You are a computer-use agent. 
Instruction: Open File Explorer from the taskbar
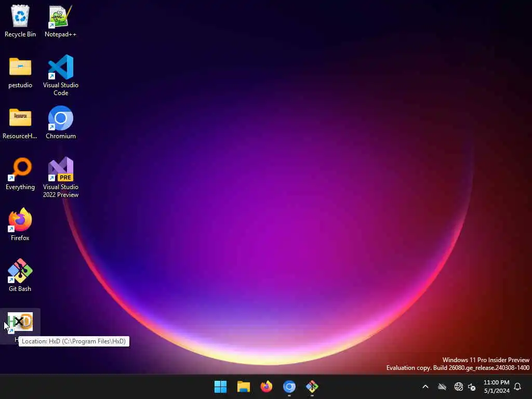point(244,387)
